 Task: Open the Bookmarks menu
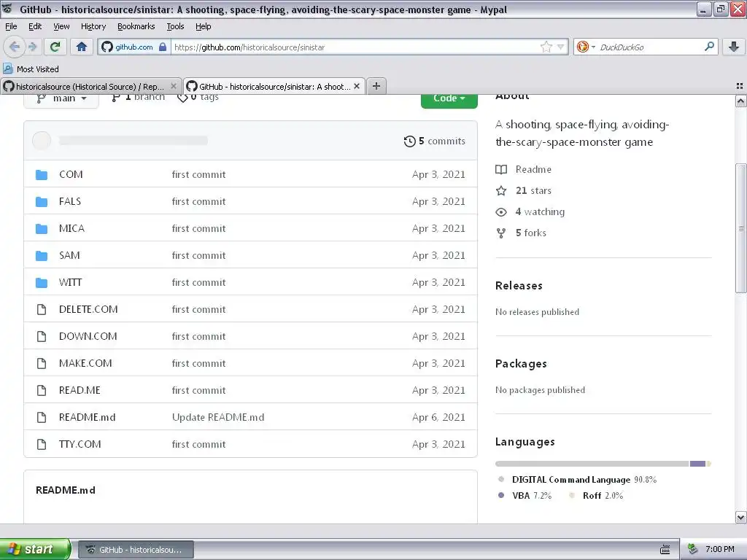136,26
